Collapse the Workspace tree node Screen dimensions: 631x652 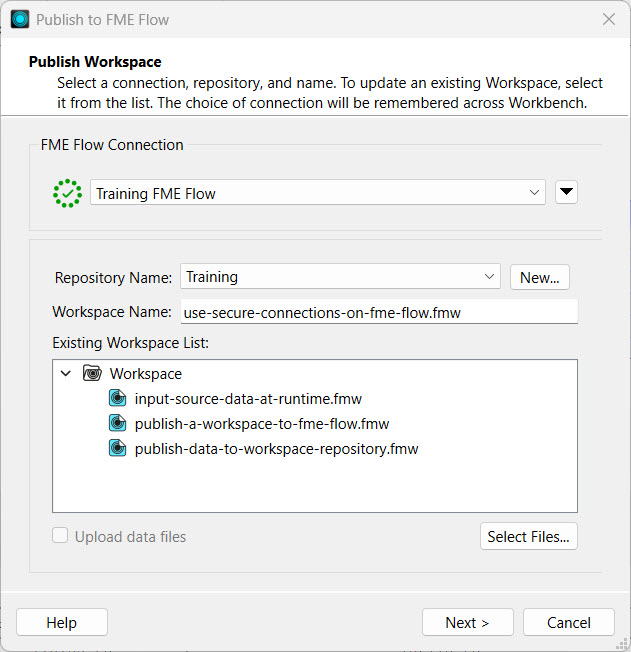[x=66, y=374]
